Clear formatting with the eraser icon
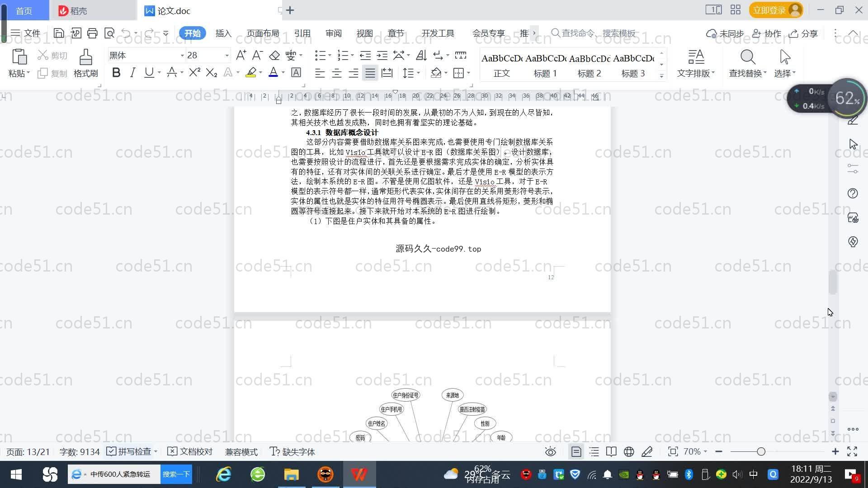Screen dimensions: 868x488 point(274,55)
